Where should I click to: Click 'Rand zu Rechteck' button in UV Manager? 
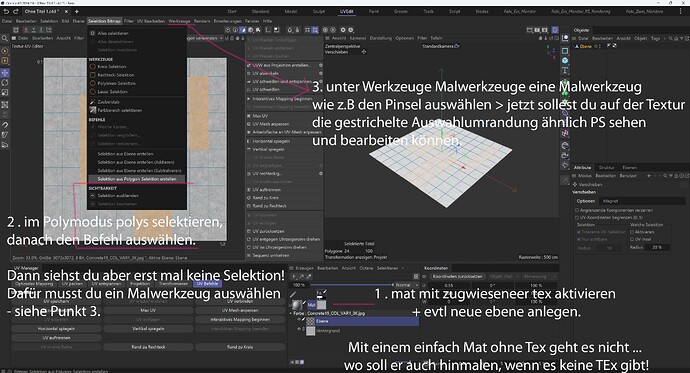[148, 347]
